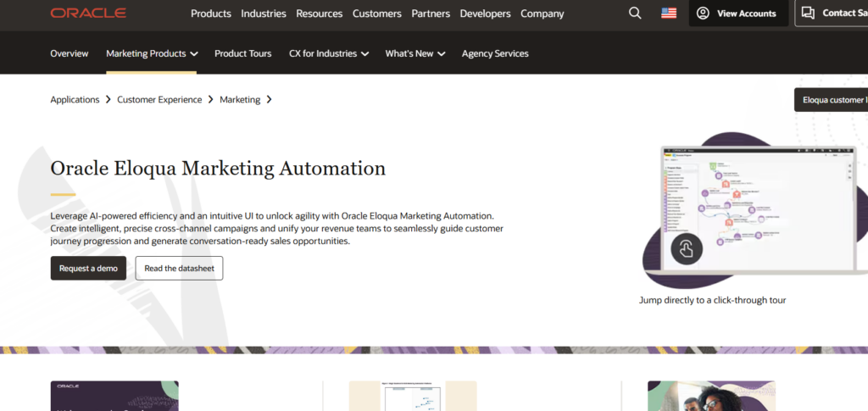Go to the Overview tab
The image size is (868, 411).
[x=70, y=53]
